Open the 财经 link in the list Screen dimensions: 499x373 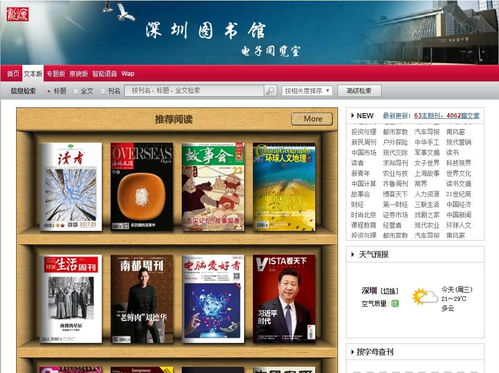[x=357, y=204]
